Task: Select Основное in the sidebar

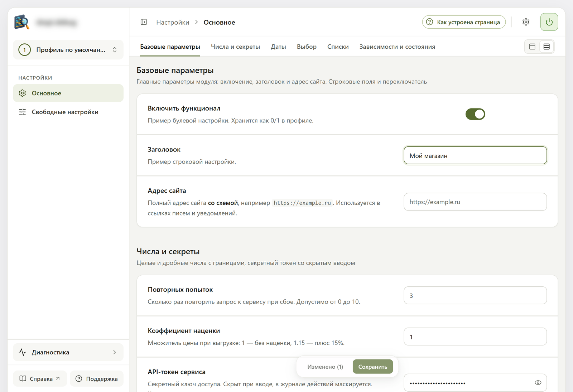Action: [68, 93]
